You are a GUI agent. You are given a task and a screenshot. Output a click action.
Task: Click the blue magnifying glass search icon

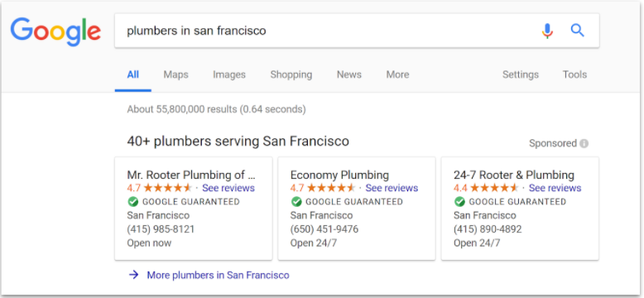(578, 31)
